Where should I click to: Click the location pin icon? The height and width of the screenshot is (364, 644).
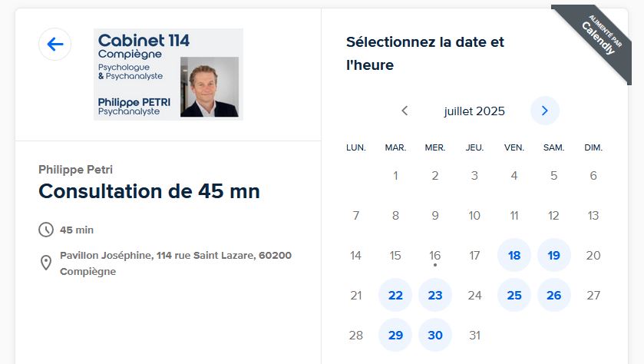(x=46, y=263)
